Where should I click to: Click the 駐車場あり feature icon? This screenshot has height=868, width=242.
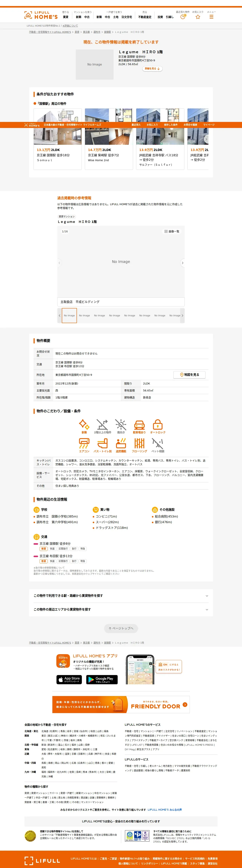[x=139, y=424]
